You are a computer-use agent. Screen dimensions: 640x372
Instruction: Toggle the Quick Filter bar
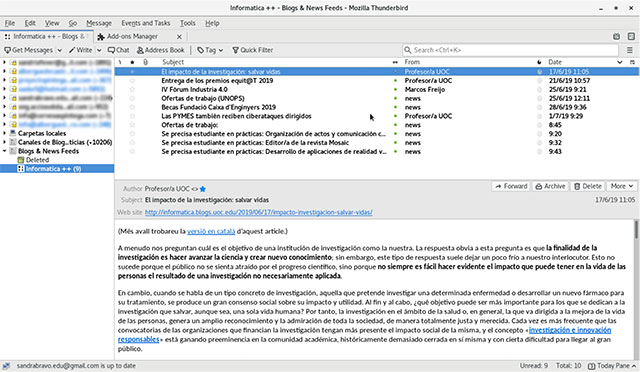click(253, 50)
